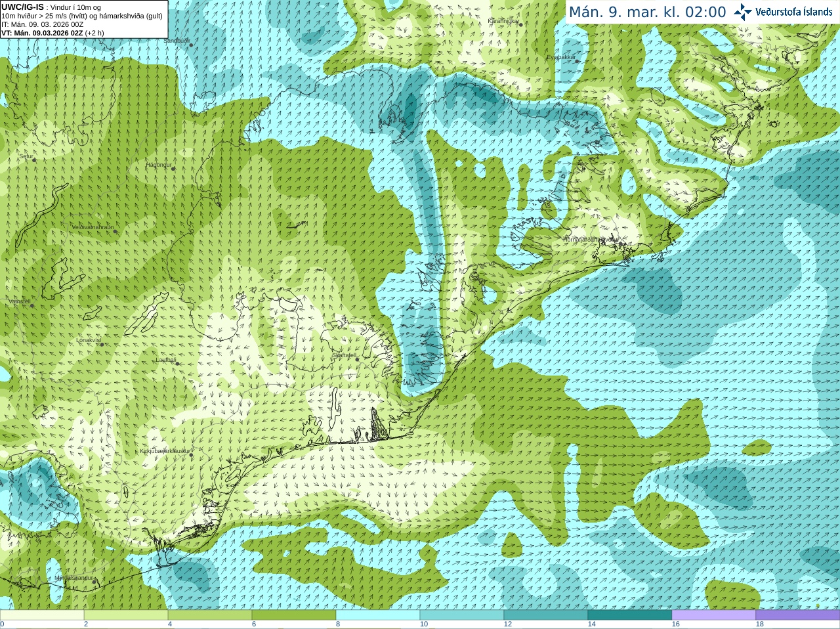Click the Mýrdalssandur station label
The image size is (840, 629).
[x=74, y=578]
